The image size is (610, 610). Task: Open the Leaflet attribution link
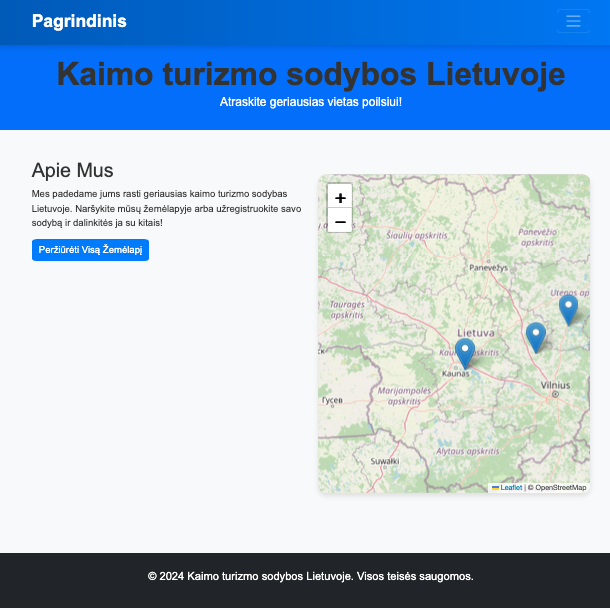click(510, 487)
